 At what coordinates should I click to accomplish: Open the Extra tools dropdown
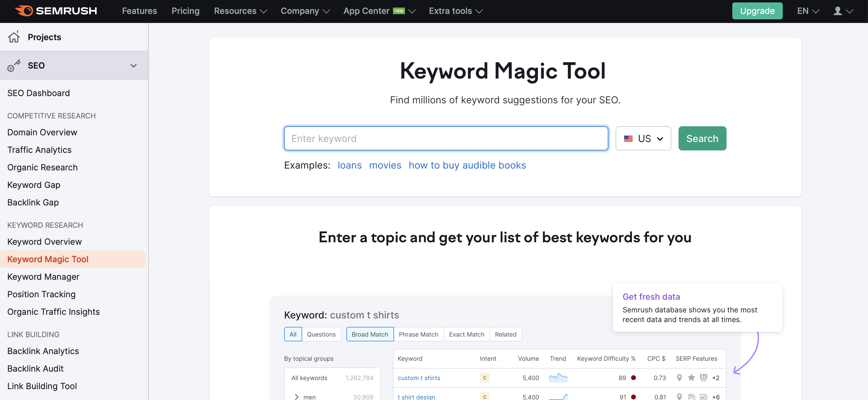click(x=455, y=11)
